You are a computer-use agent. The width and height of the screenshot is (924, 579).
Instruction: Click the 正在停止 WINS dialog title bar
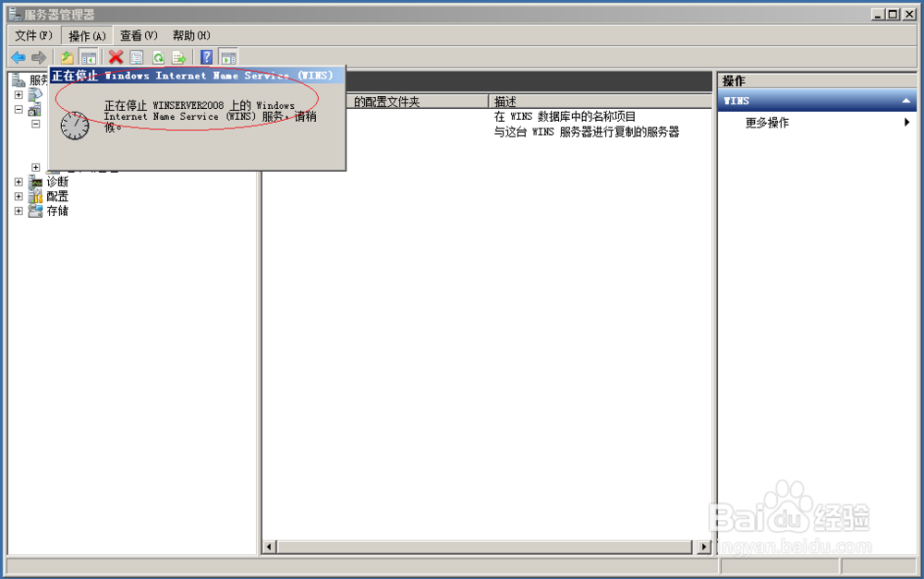[197, 76]
